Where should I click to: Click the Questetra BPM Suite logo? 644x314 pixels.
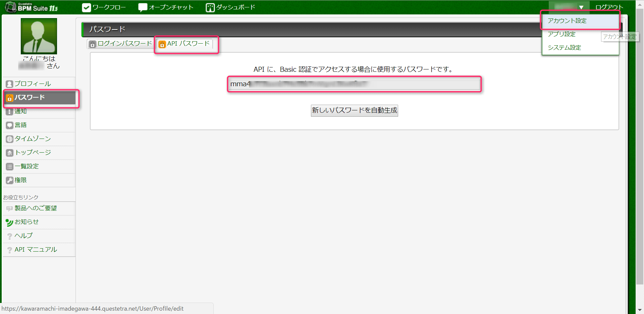31,7
